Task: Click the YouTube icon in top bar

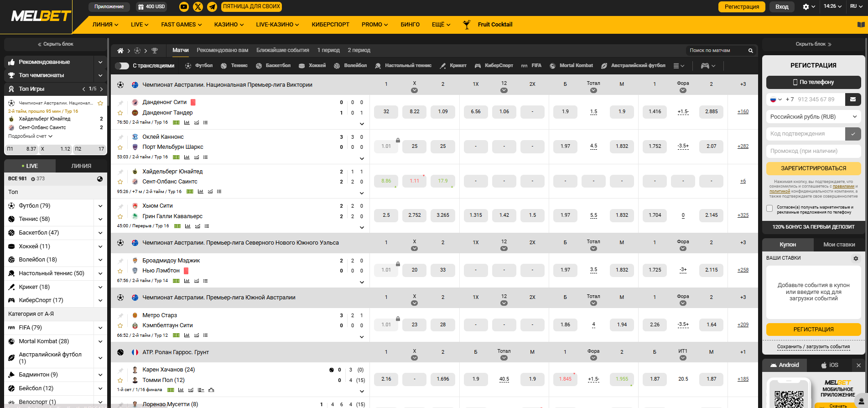Action: coord(184,7)
